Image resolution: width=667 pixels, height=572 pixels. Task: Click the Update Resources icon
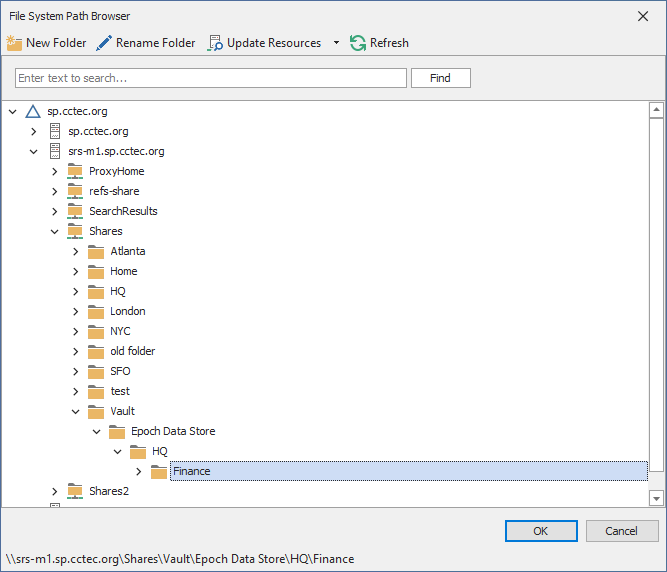tap(215, 43)
